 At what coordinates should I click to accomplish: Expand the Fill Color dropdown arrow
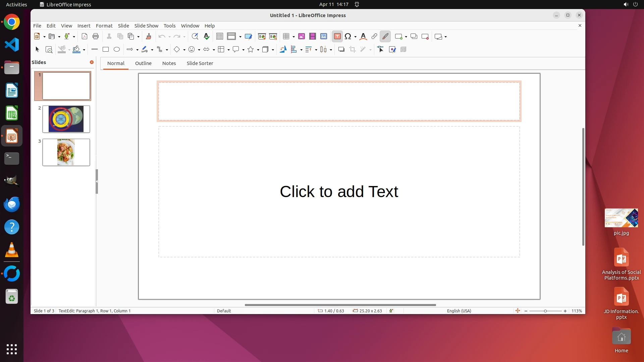84,50
